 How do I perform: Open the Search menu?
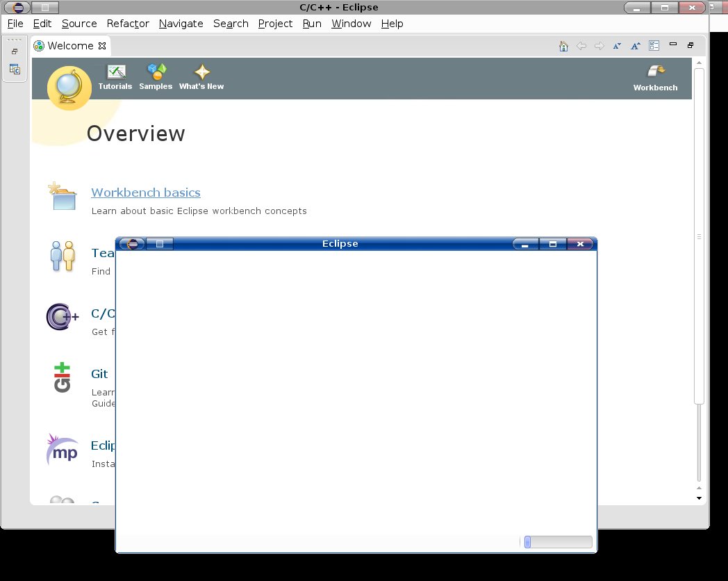(231, 24)
